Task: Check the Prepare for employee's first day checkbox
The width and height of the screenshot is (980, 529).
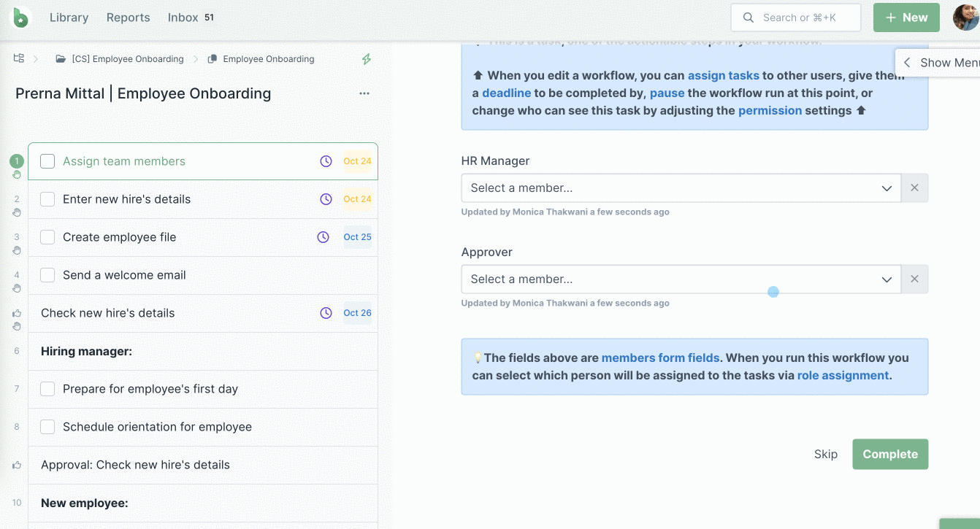Action: [x=47, y=389]
